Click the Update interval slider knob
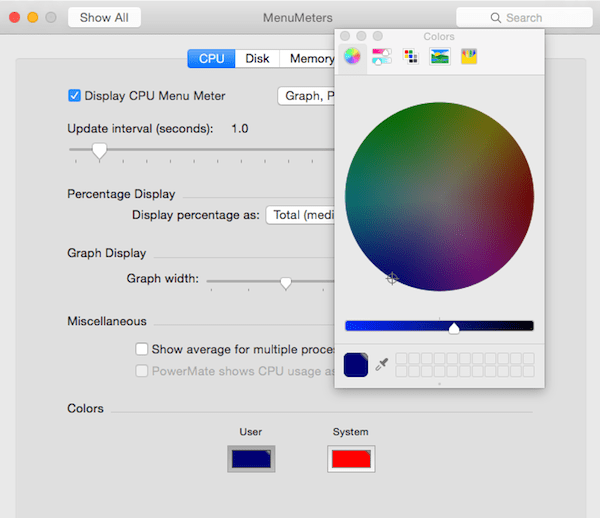The height and width of the screenshot is (518, 600). tap(99, 151)
